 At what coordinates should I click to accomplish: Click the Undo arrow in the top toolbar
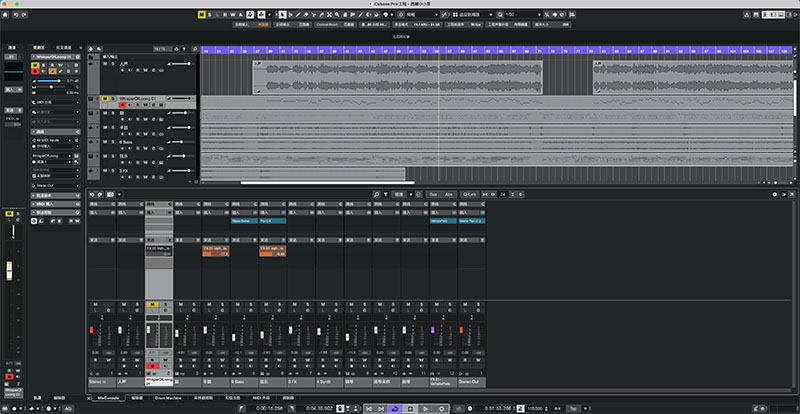coord(16,15)
